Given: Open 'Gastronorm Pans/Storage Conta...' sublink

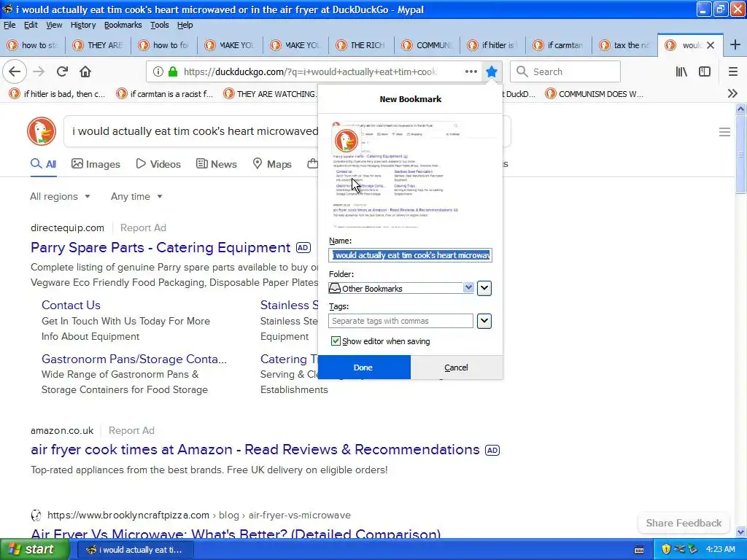Looking at the screenshot, I should click(x=134, y=359).
